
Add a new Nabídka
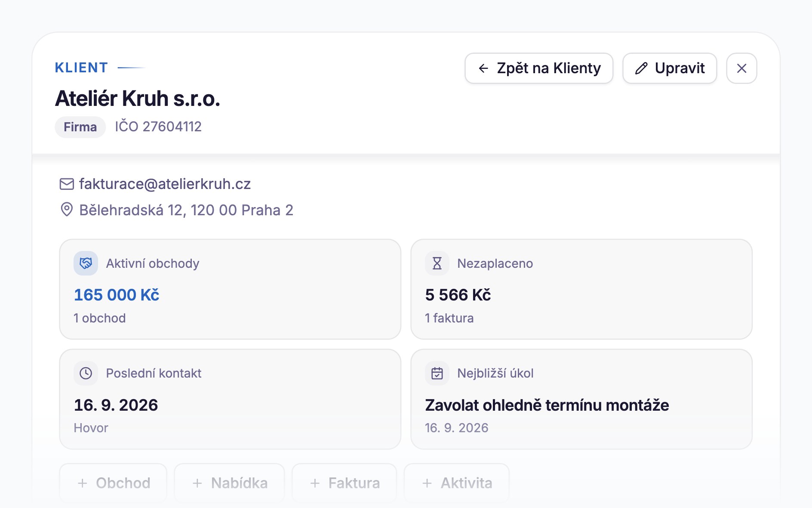229,483
